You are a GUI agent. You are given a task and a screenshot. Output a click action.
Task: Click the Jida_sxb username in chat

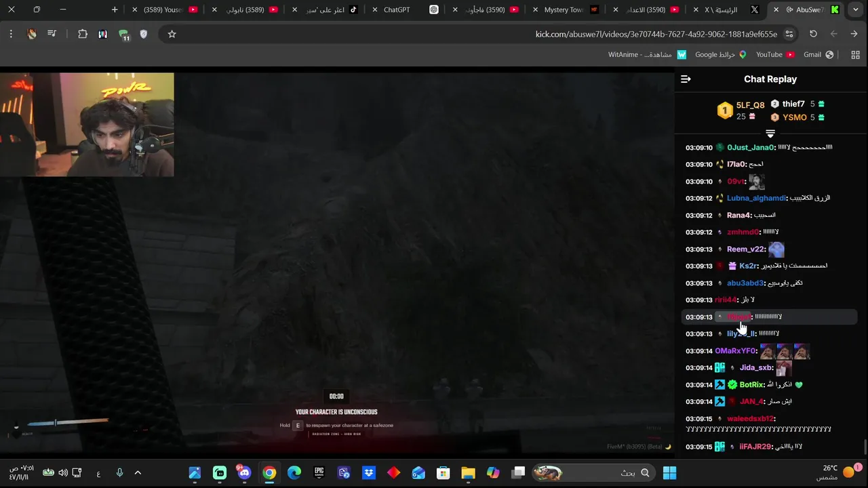tap(756, 368)
